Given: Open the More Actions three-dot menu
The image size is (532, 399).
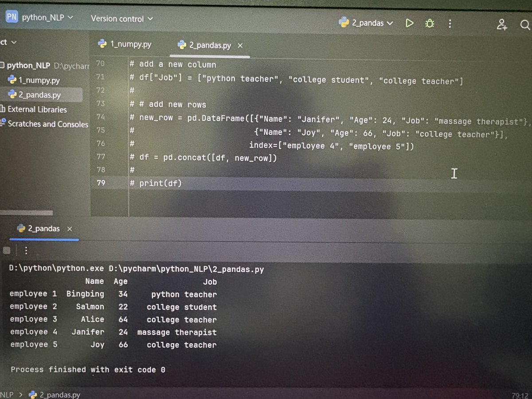Looking at the screenshot, I should [x=450, y=23].
